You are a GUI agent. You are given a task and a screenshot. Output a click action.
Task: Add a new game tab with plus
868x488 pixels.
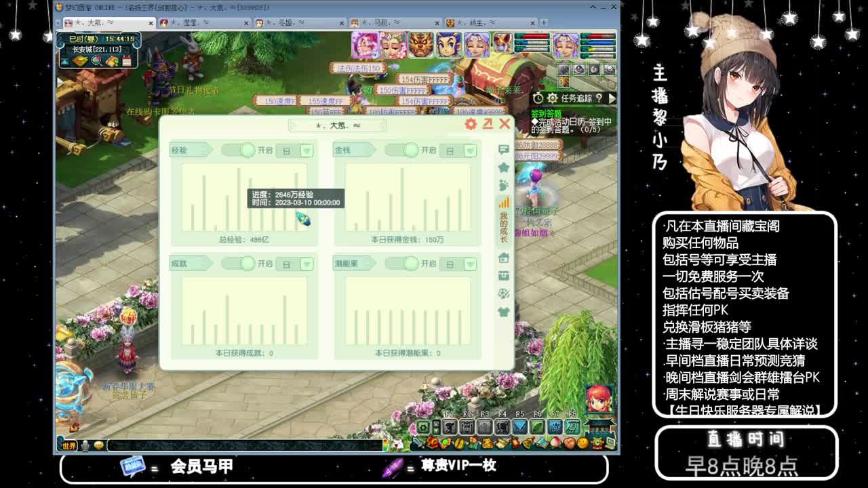click(544, 22)
